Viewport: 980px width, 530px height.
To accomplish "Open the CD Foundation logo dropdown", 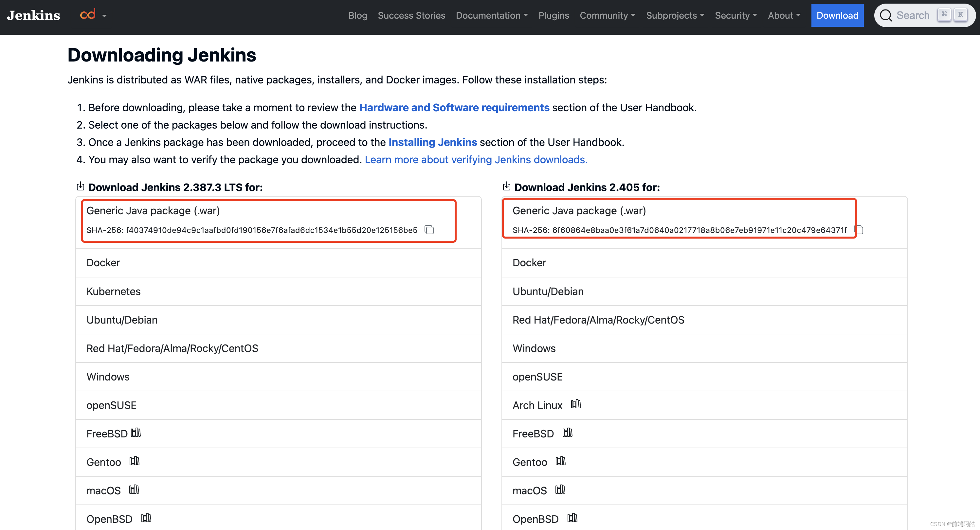I will 93,15.
